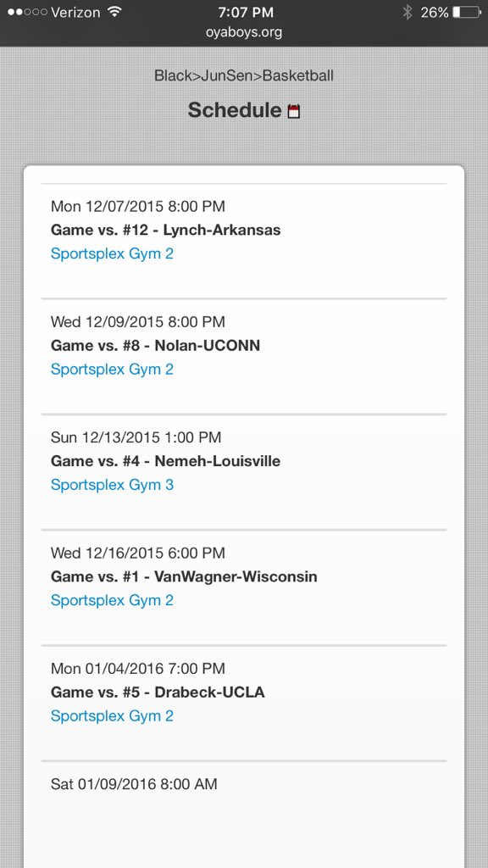The width and height of the screenshot is (488, 868).
Task: Open Sportsplex Gym 2 link for Nolan-UCONN game
Action: (112, 370)
